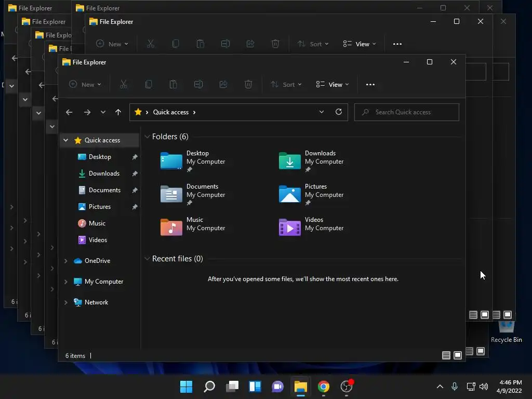Select Desktop in the navigation pane
Image resolution: width=532 pixels, height=399 pixels.
[100, 157]
